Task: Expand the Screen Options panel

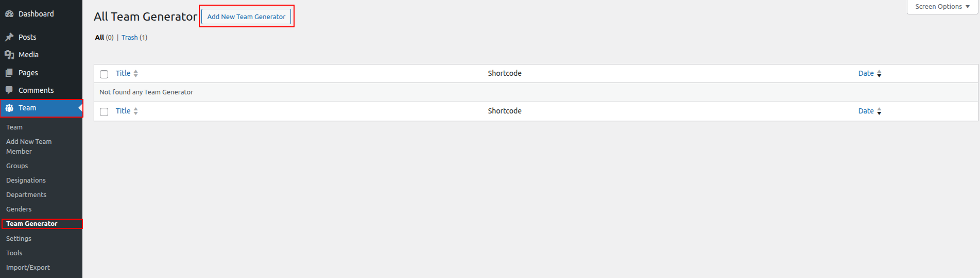Action: [942, 7]
